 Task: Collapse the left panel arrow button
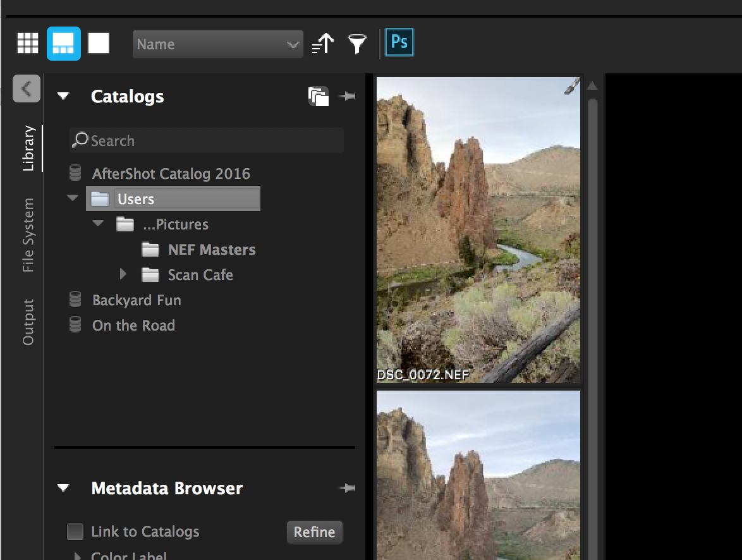click(x=27, y=88)
